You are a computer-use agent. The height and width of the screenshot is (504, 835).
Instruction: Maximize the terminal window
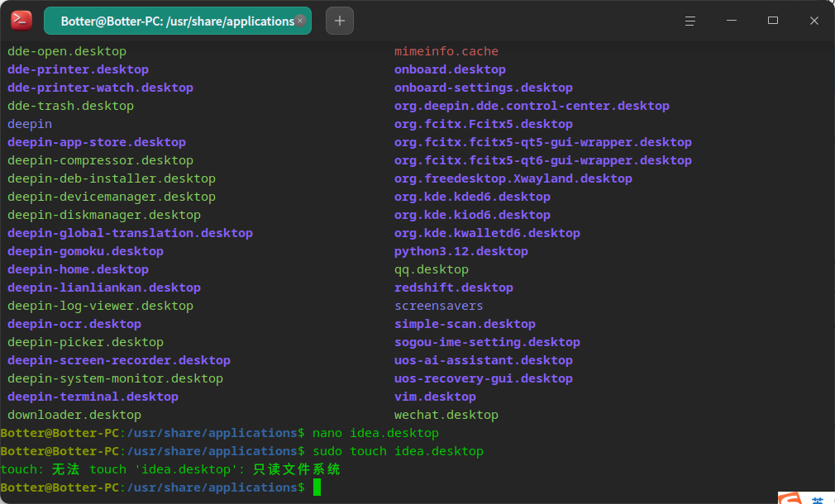click(773, 21)
